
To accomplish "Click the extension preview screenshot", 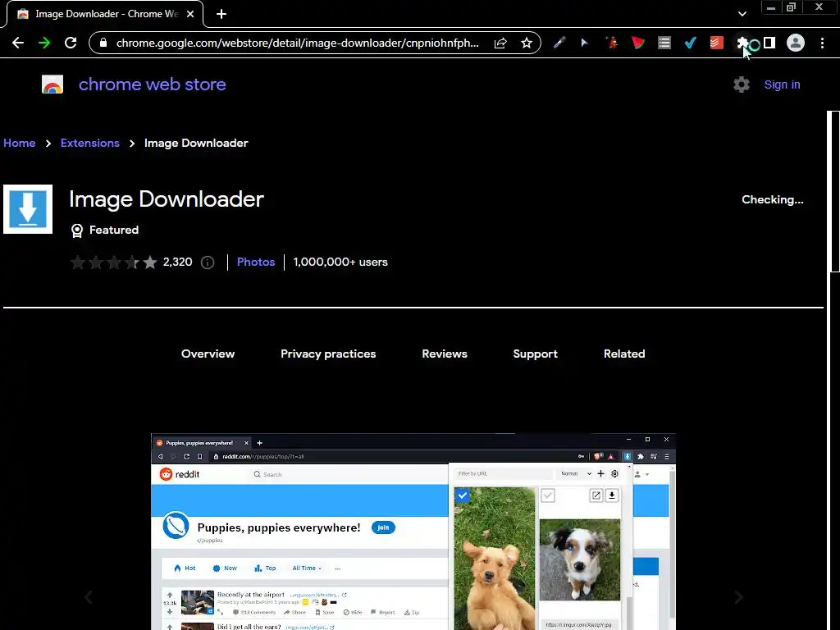I will [413, 532].
